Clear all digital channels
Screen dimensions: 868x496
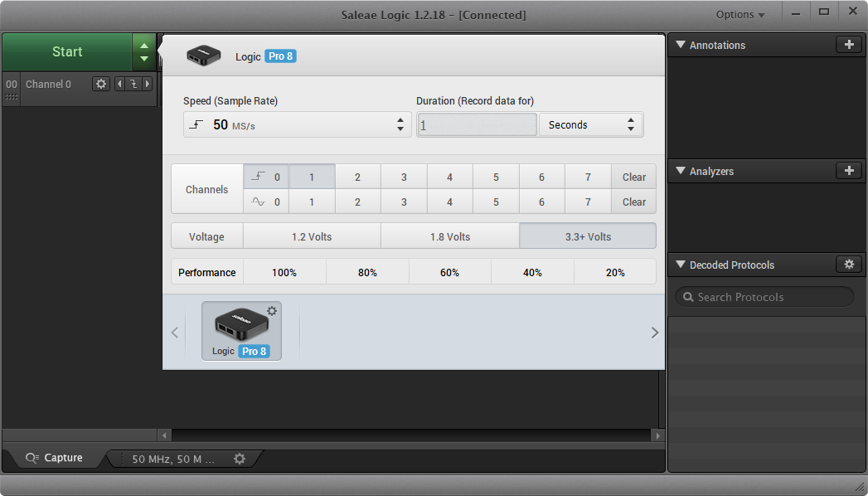point(633,177)
